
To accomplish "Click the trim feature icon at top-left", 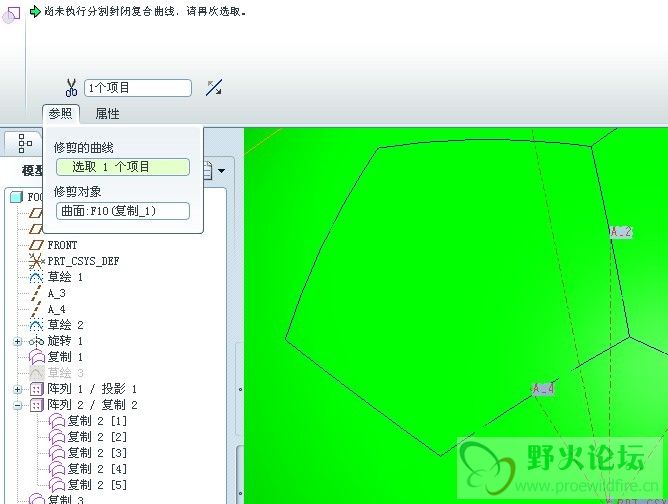I will click(x=11, y=15).
